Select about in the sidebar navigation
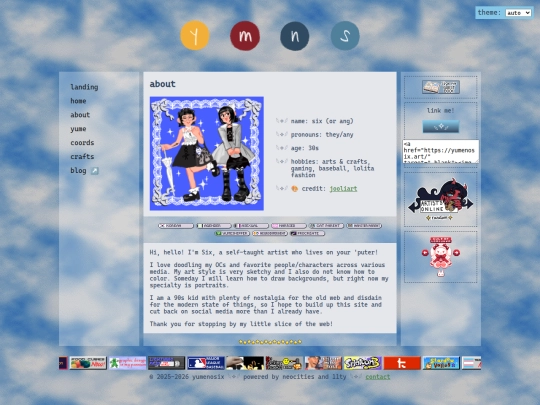This screenshot has height=405, width=540. click(80, 115)
